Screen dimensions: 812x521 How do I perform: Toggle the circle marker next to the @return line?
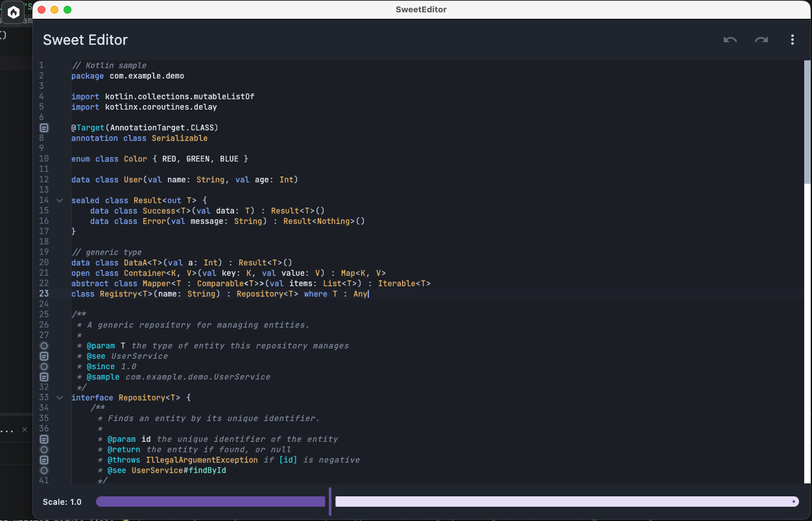click(43, 450)
